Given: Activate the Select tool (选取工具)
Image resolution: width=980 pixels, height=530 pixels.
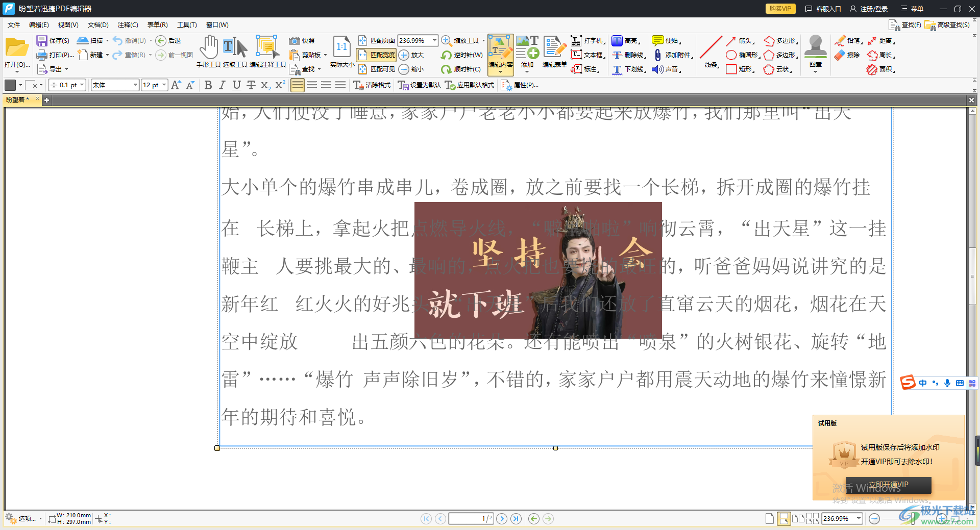Looking at the screenshot, I should click(235, 52).
